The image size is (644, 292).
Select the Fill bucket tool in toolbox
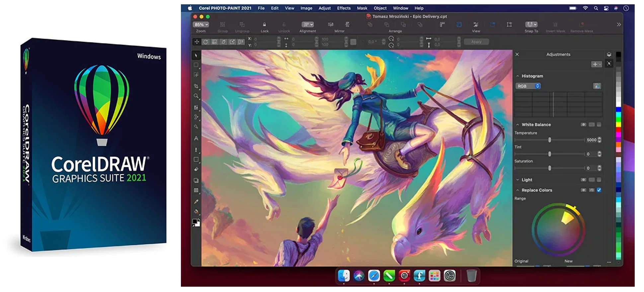tap(196, 212)
